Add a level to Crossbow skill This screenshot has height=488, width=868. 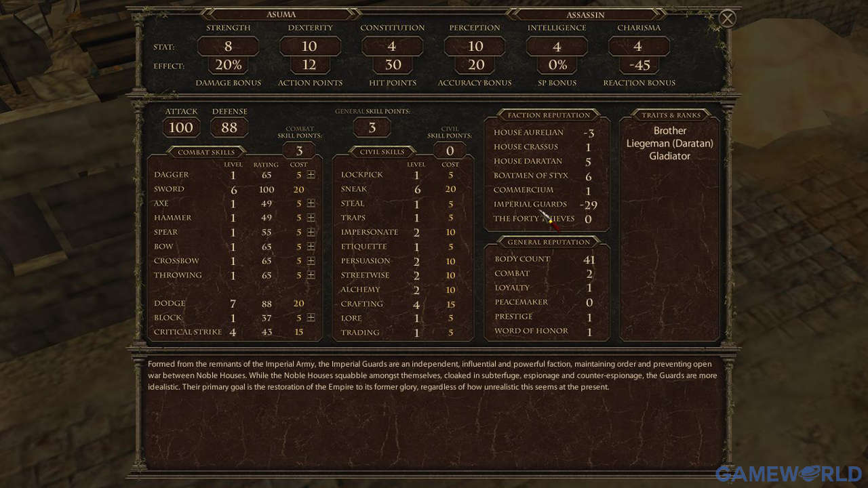(311, 261)
